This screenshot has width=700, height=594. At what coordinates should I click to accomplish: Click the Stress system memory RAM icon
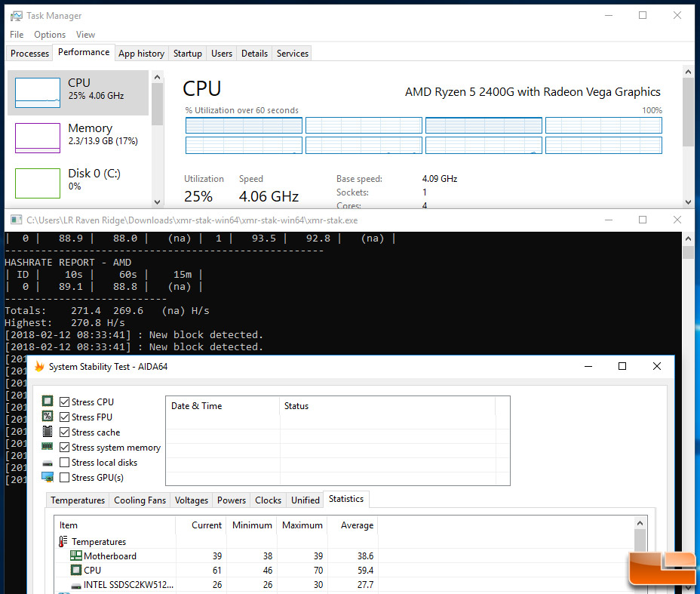coord(48,447)
